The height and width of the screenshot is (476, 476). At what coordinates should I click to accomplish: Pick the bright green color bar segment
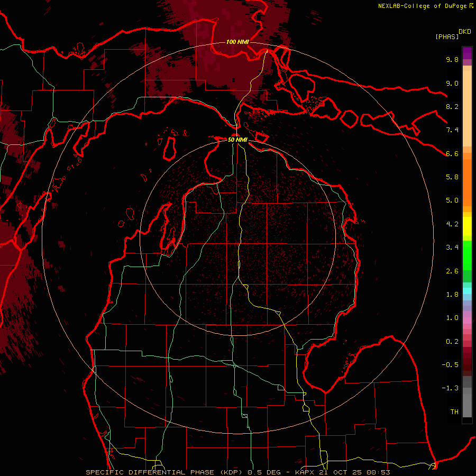[x=467, y=255]
